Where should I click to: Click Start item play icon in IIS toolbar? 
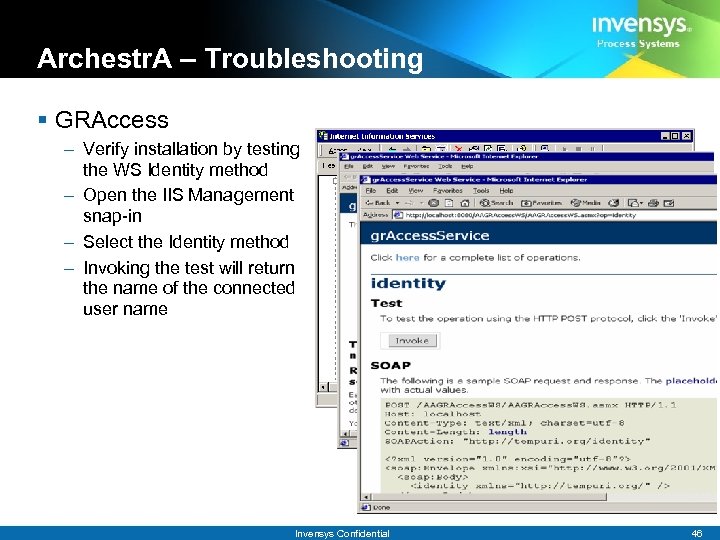564,149
